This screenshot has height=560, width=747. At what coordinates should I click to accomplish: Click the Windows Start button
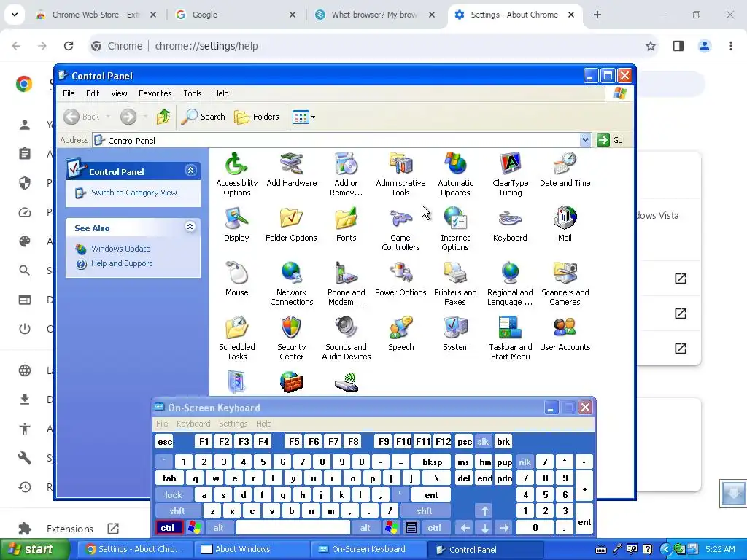click(35, 549)
